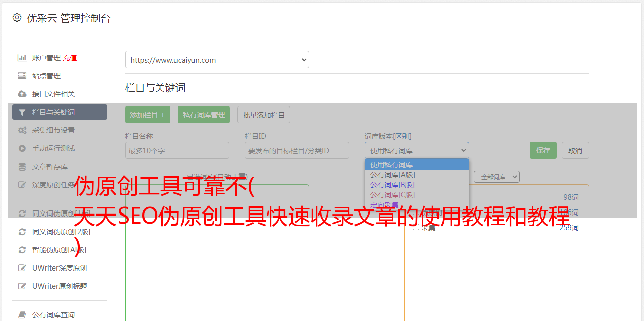Screen dimensions: 644x321
Task: Click the server icon for 站点管理
Action: [x=22, y=76]
